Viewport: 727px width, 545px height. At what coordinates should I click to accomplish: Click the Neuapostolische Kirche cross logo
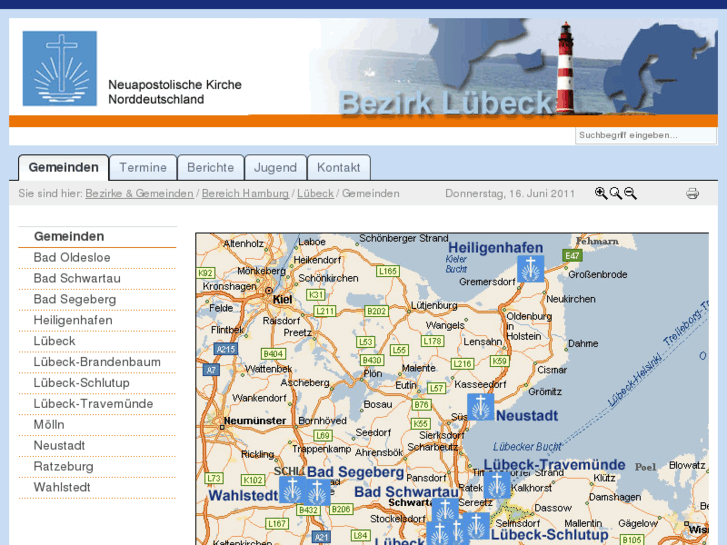pyautogui.click(x=60, y=68)
